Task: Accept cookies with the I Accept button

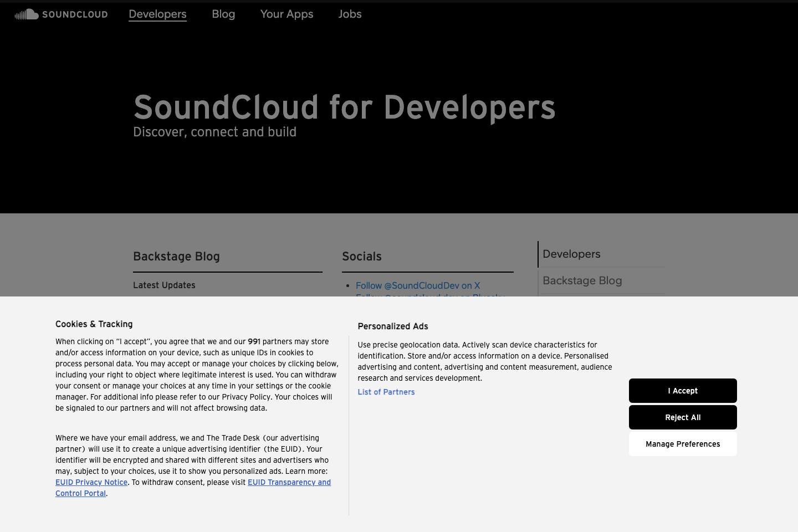Action: point(683,391)
